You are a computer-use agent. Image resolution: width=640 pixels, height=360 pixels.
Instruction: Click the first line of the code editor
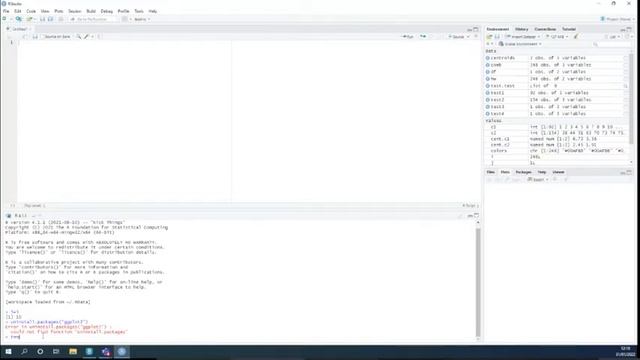(x=249, y=42)
